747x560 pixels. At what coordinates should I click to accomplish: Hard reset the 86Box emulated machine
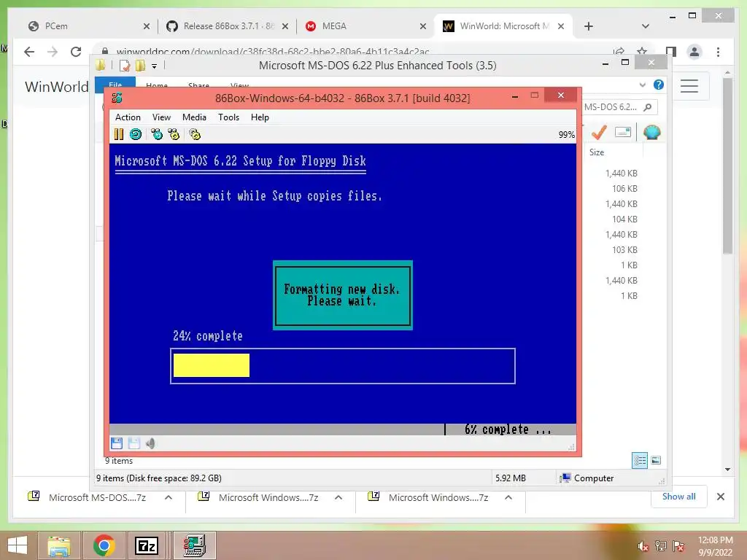click(x=136, y=134)
